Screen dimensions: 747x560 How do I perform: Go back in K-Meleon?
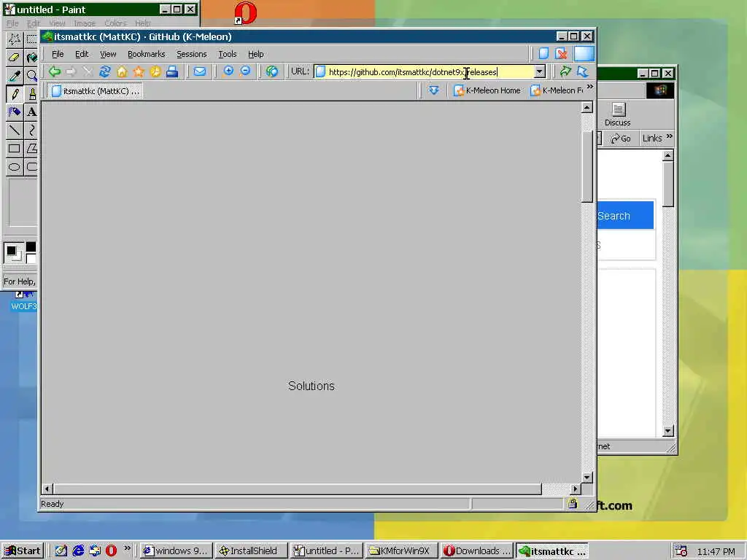tap(54, 72)
